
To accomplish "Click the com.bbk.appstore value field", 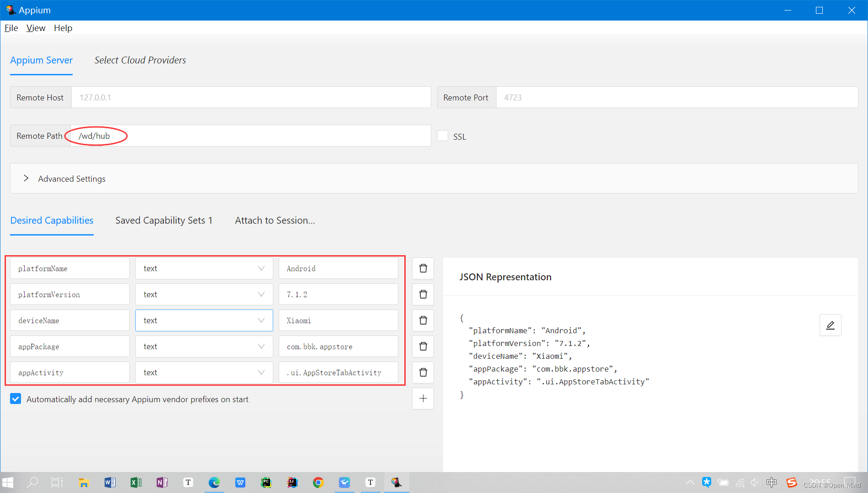I will (x=339, y=346).
